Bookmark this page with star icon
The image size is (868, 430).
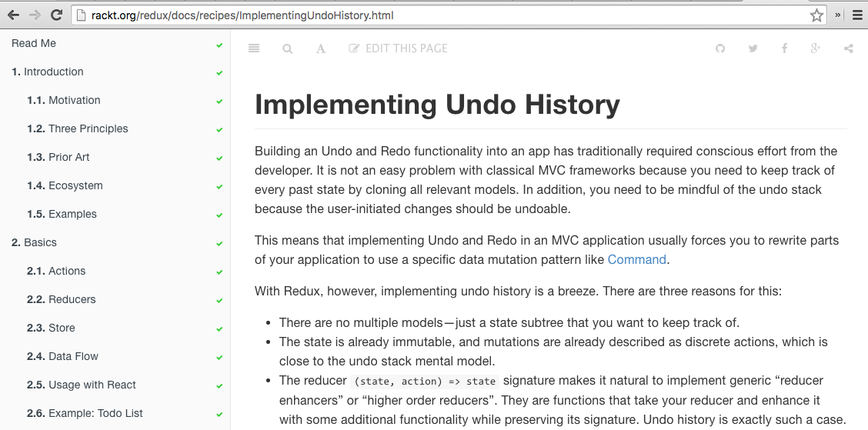pos(816,15)
